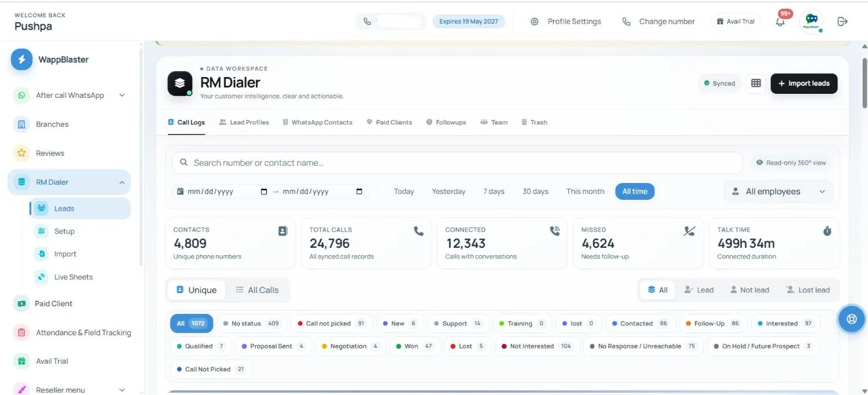Open the Trash tab

(534, 122)
